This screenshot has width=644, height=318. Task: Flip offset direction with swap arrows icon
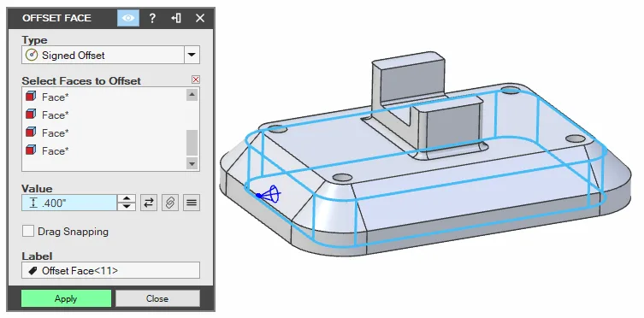tap(149, 203)
